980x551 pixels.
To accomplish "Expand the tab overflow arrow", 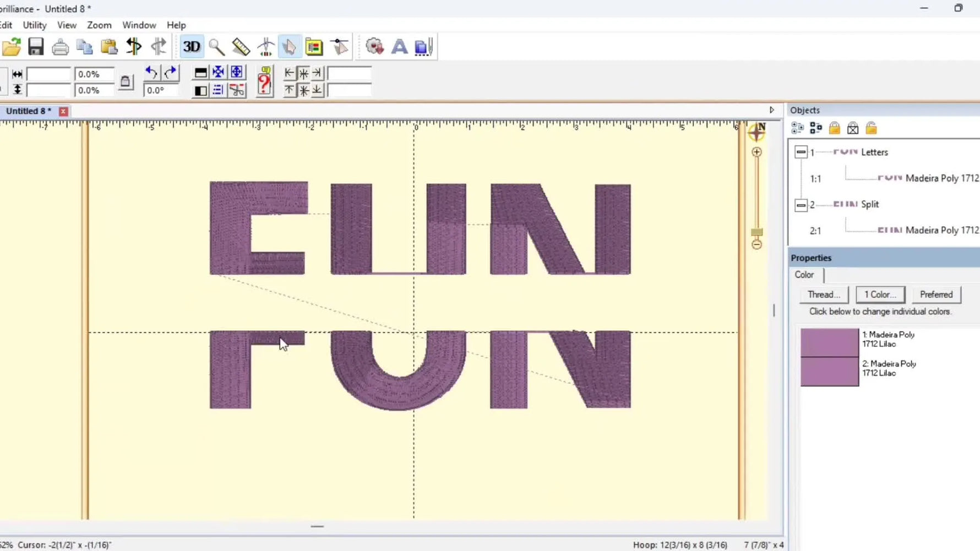I will [772, 110].
